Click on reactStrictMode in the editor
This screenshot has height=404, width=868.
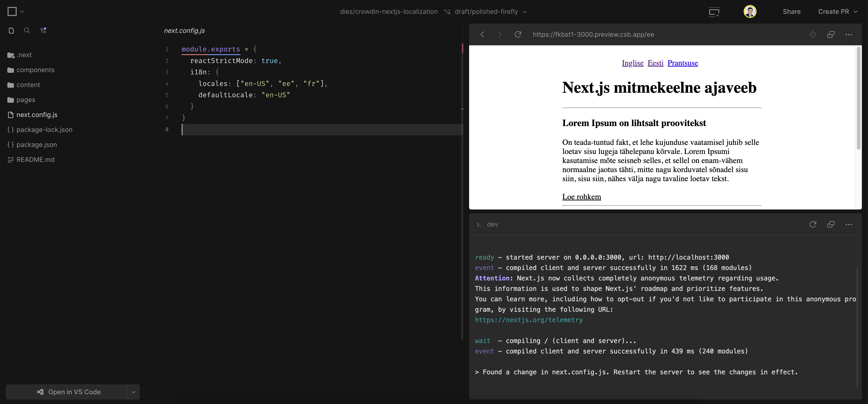pos(221,61)
